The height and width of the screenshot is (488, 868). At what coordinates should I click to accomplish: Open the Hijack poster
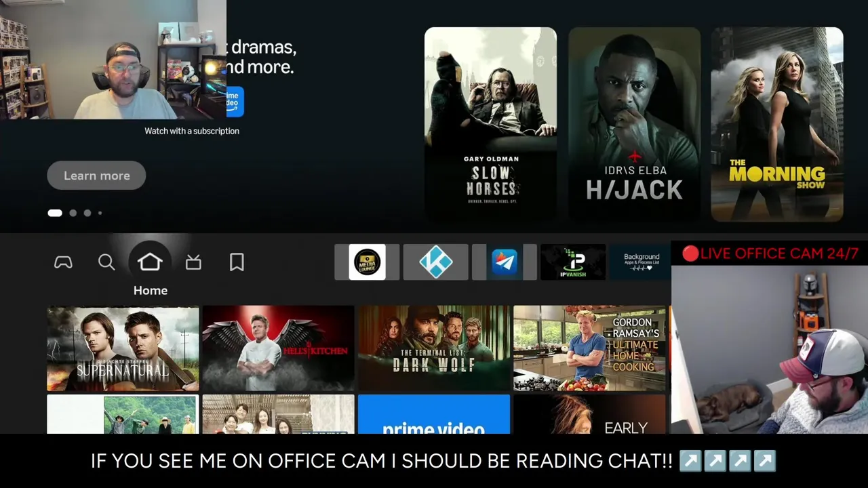coord(634,124)
